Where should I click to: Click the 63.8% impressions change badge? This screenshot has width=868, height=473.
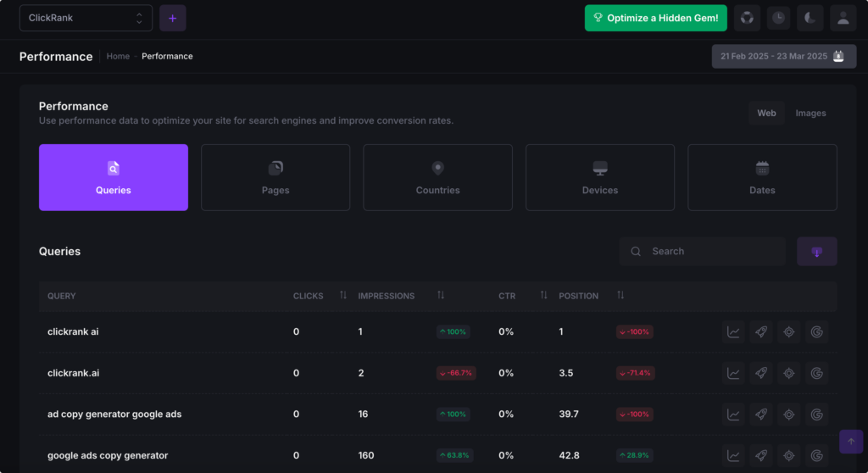click(454, 456)
